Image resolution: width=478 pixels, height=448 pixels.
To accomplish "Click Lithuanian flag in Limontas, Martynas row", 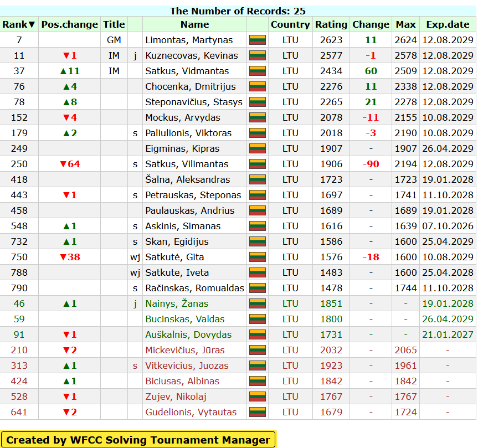I will [258, 40].
